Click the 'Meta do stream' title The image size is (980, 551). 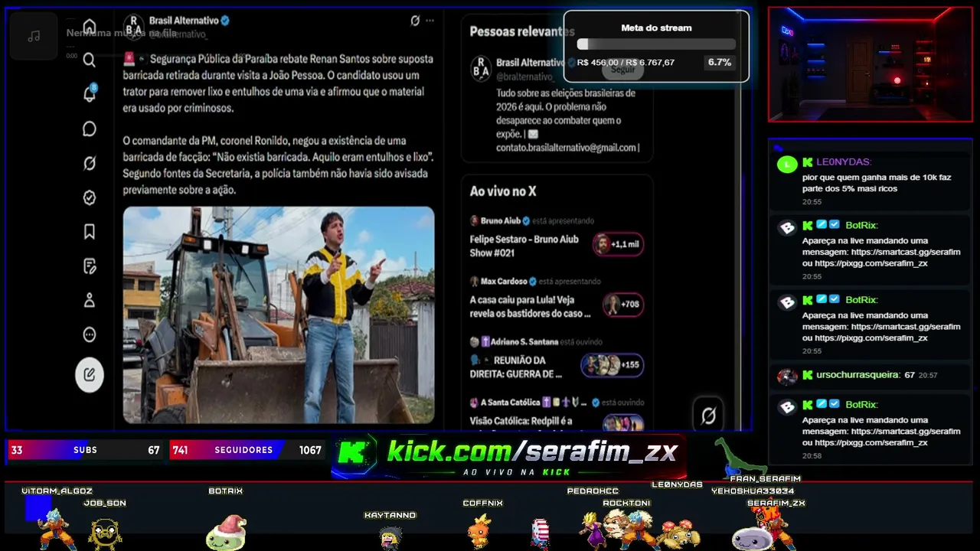tap(656, 28)
